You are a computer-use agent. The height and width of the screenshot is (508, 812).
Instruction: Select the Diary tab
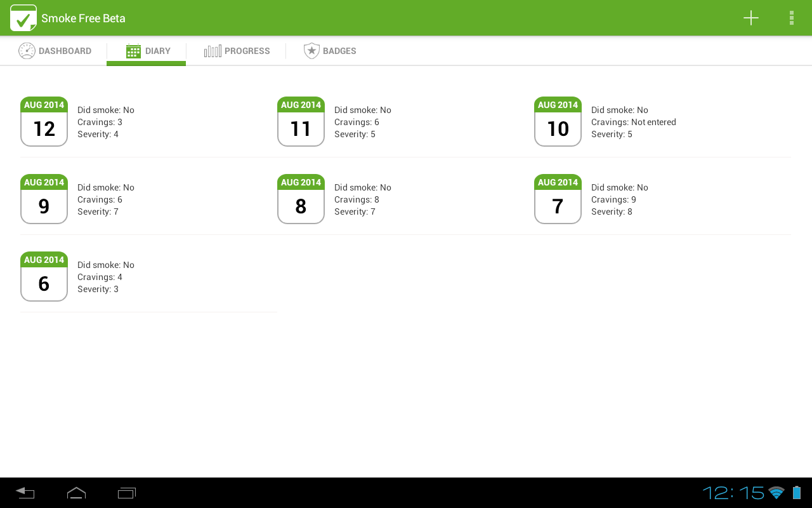pyautogui.click(x=147, y=51)
